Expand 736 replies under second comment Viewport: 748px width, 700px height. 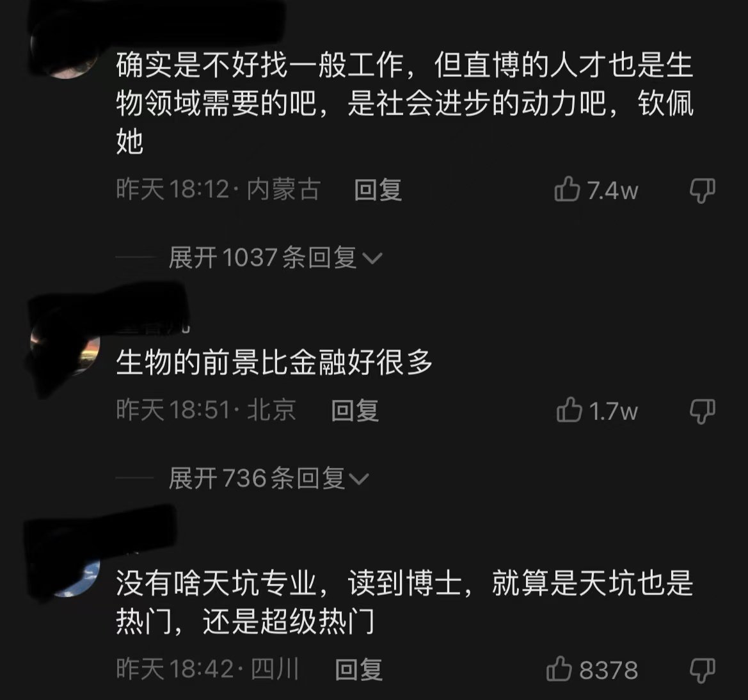(269, 478)
